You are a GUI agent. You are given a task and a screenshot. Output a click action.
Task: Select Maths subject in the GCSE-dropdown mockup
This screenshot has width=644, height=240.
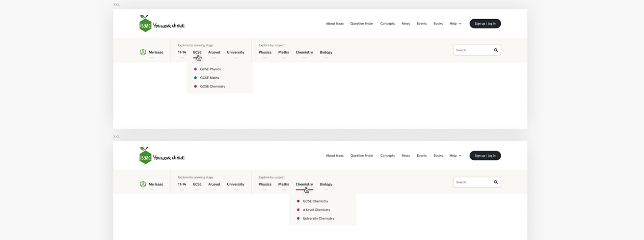click(x=284, y=52)
